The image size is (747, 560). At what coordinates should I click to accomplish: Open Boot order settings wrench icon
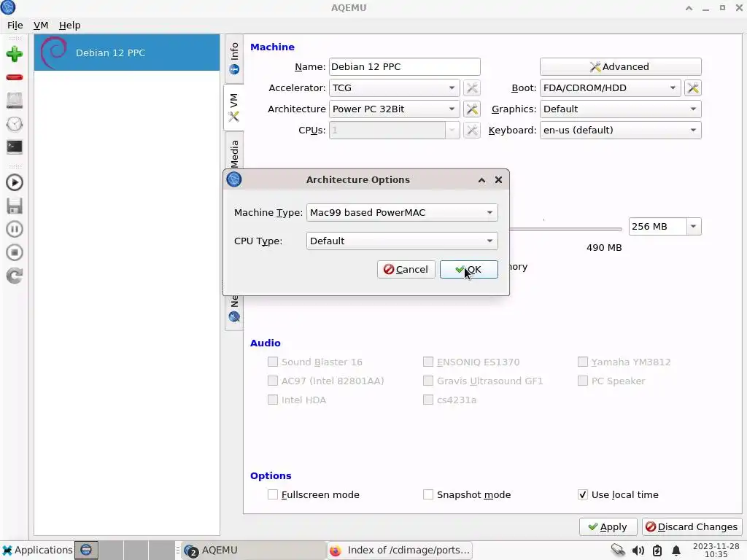coord(693,87)
